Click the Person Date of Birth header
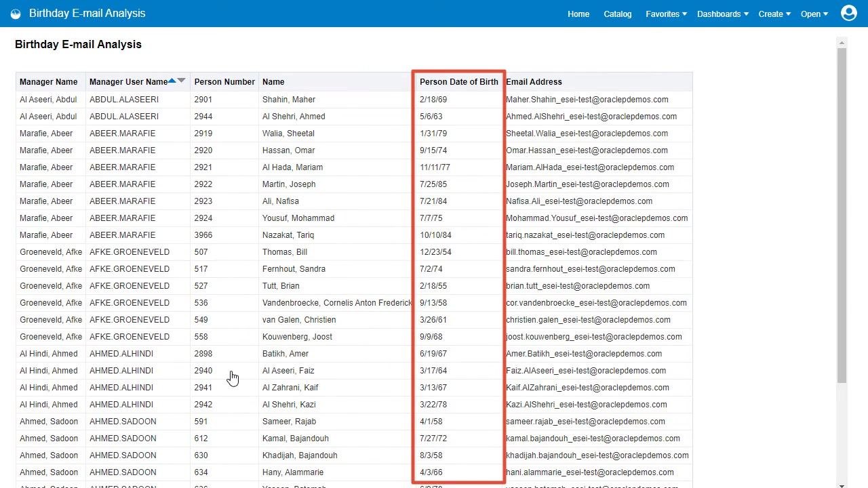 (459, 82)
